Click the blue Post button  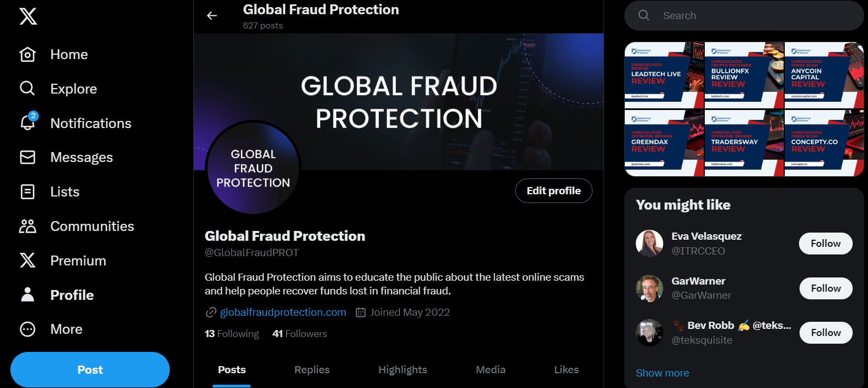(x=90, y=370)
